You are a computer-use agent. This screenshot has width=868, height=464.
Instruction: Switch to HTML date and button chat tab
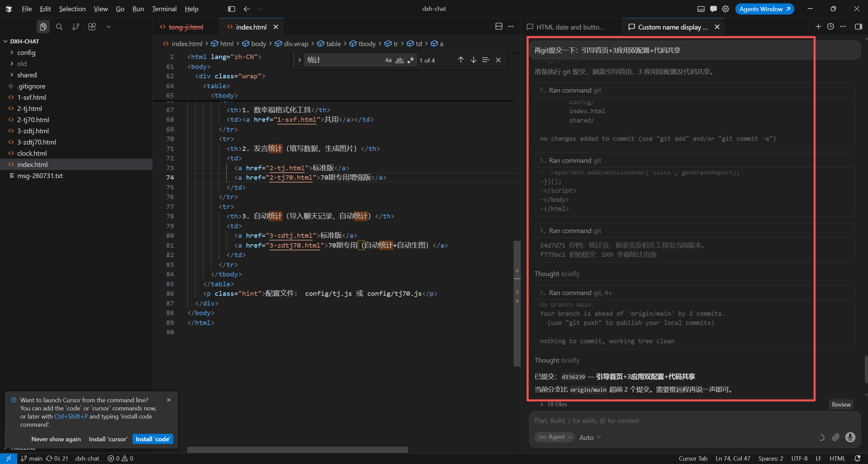[x=571, y=27]
